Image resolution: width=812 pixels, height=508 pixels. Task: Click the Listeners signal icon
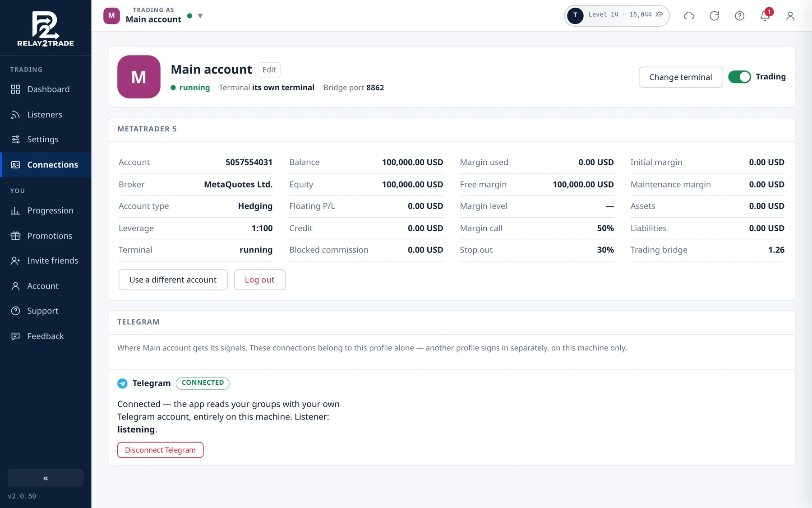[15, 114]
